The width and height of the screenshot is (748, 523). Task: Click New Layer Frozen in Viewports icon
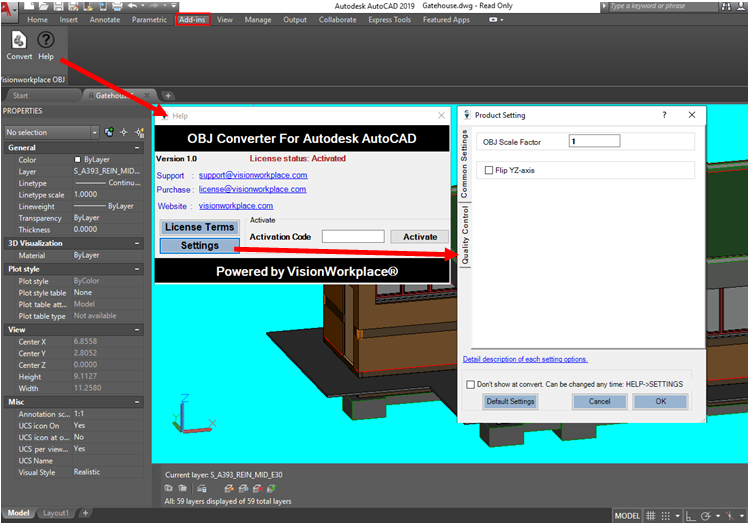click(x=243, y=488)
